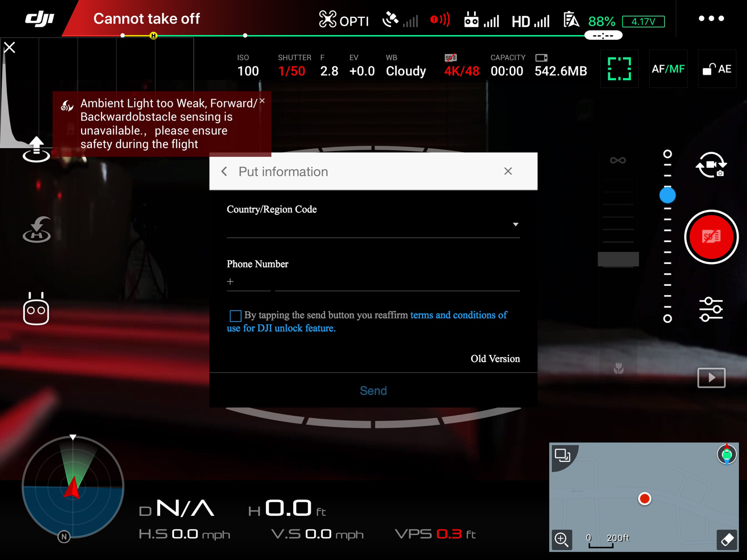Open camera settings sliders icon
This screenshot has width=747, height=560.
pos(711,309)
